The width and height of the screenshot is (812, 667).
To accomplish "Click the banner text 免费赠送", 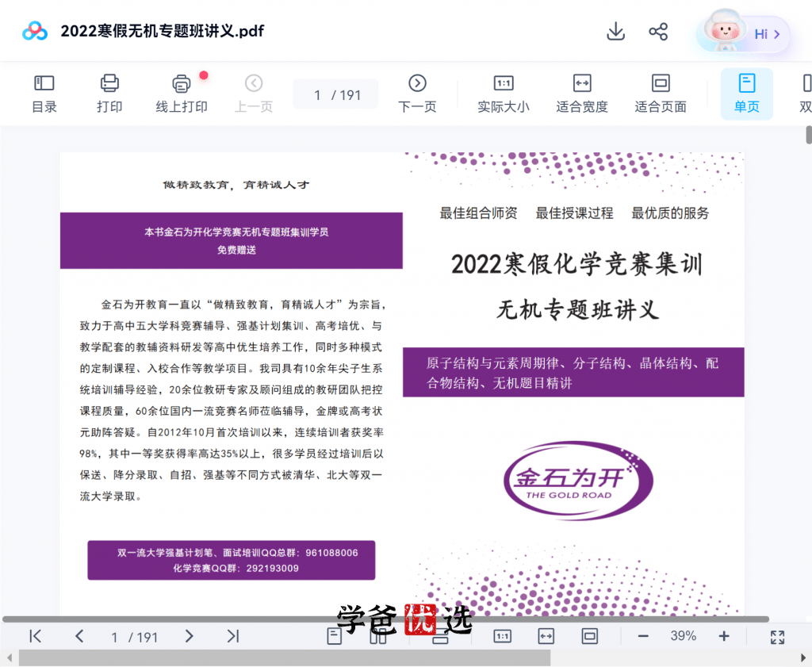I will click(236, 250).
